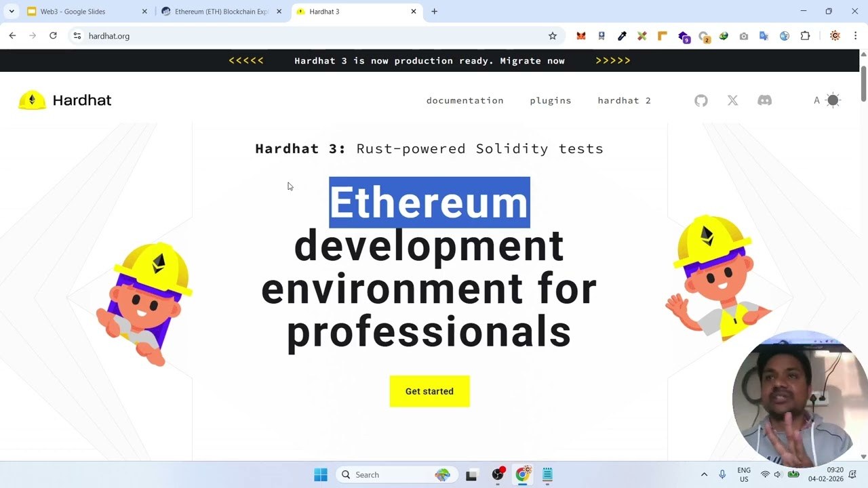Open the Notepad taskbar icon
The width and height of the screenshot is (868, 488).
[x=547, y=475]
